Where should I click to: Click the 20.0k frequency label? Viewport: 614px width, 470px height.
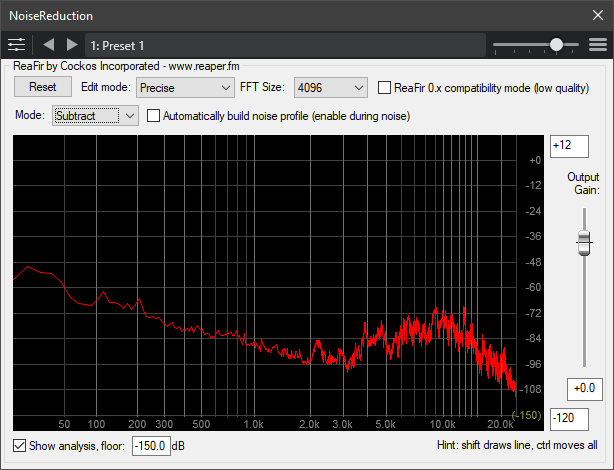(500, 424)
